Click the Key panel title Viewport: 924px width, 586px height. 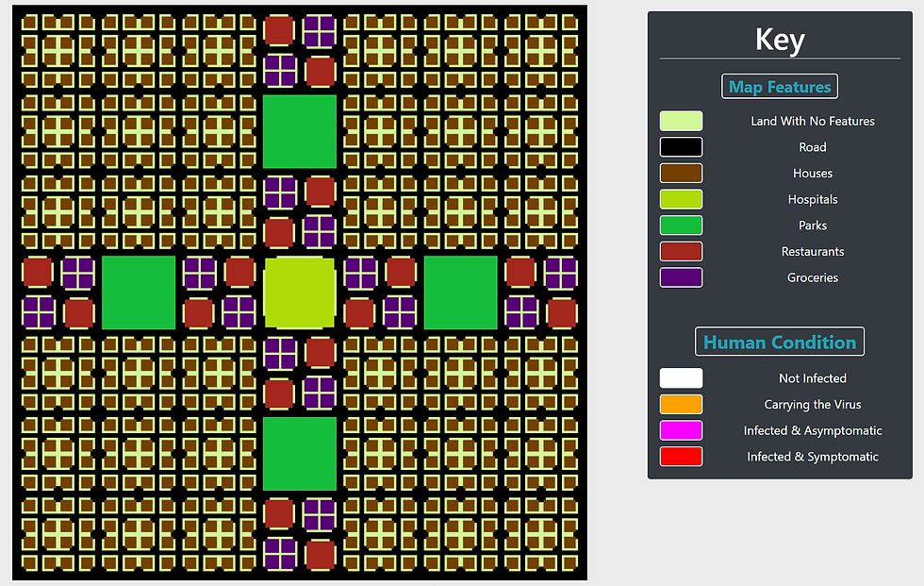click(x=780, y=40)
